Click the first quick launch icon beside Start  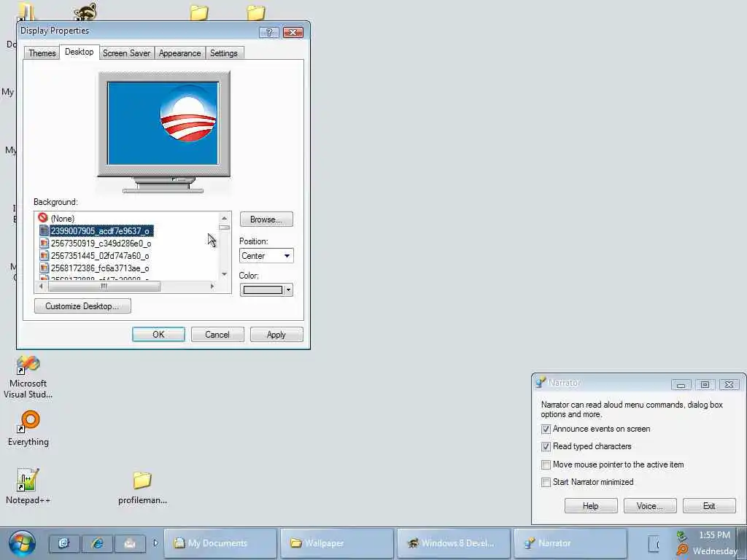[x=64, y=542]
